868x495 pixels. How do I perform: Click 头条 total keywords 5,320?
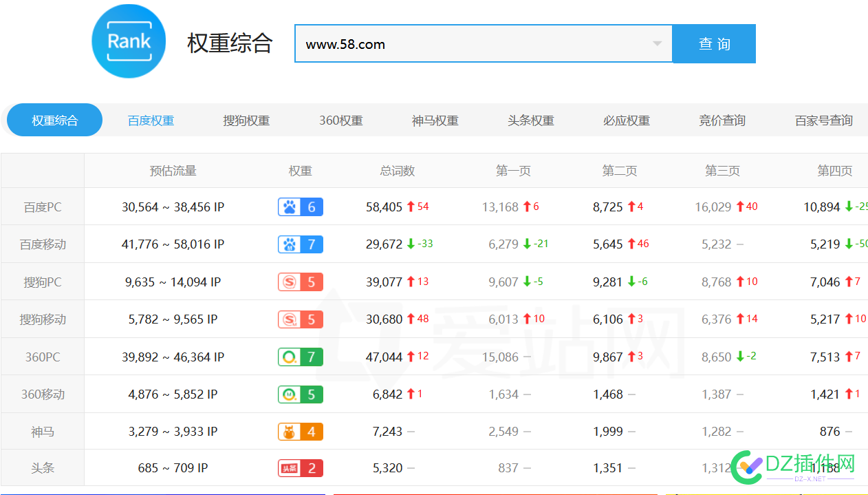click(388, 468)
